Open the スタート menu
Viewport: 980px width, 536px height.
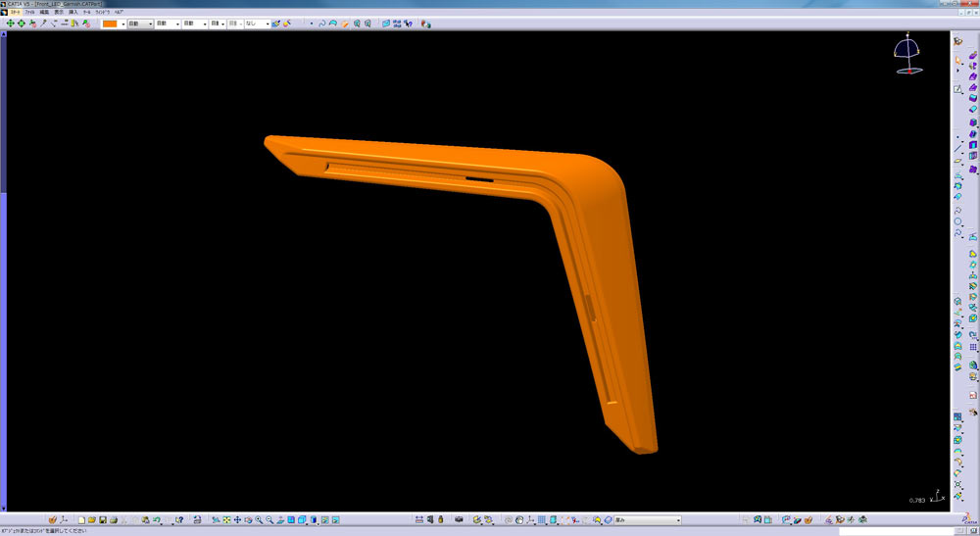[x=15, y=12]
